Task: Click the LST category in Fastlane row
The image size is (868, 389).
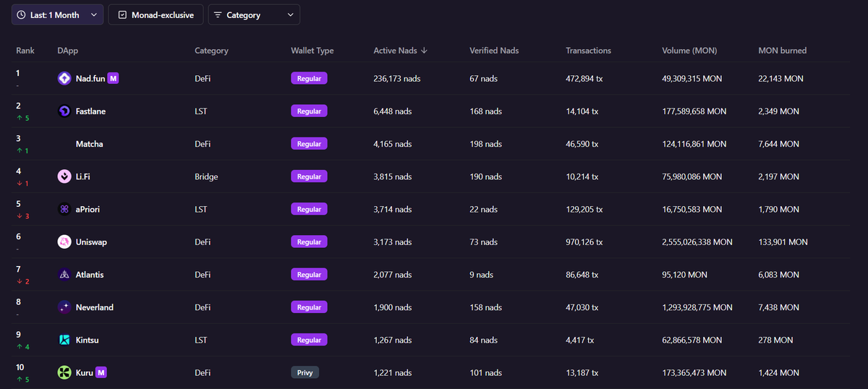Action: pos(200,111)
